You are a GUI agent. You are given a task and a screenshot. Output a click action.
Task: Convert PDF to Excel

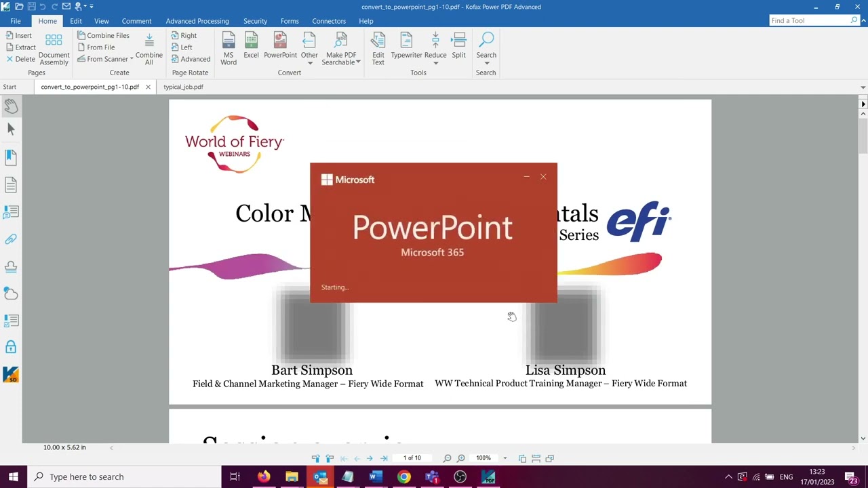tap(251, 46)
